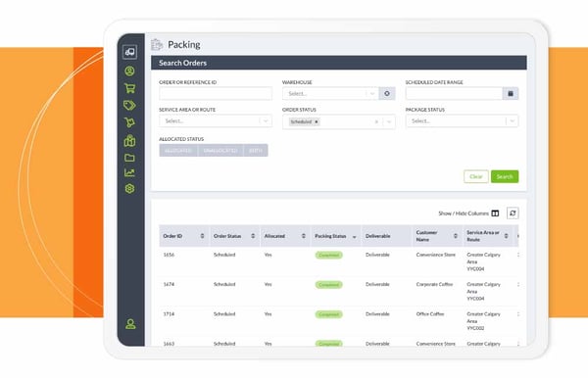Open the price tags section
Screen dimensions: 588x378
point(129,105)
